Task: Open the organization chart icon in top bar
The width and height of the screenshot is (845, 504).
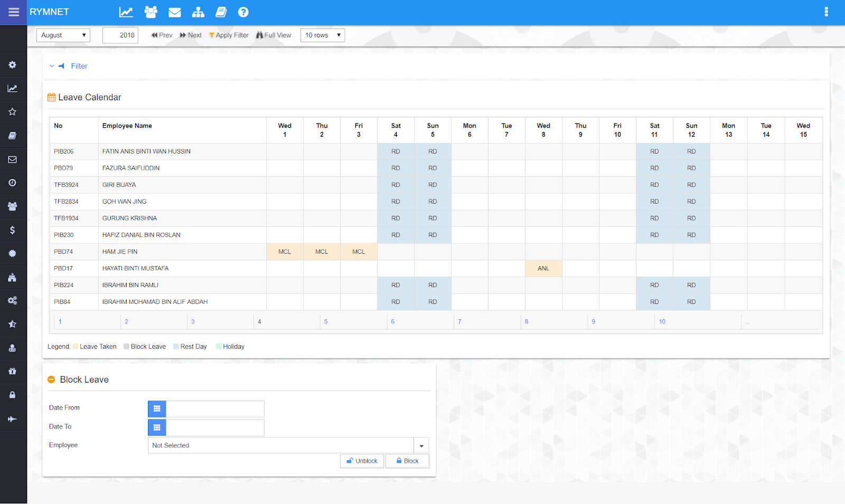Action: (198, 12)
